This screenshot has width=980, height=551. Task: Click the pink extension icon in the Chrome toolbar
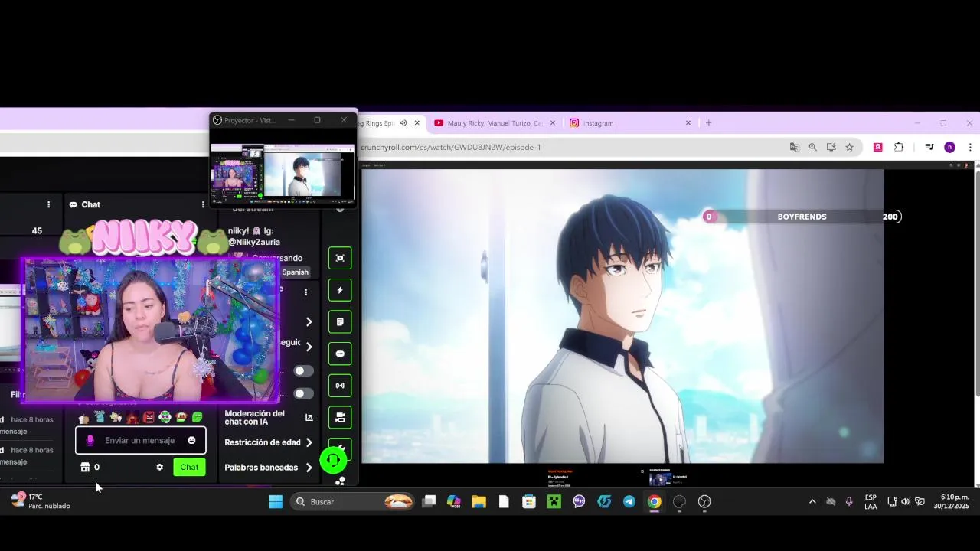[x=878, y=147]
